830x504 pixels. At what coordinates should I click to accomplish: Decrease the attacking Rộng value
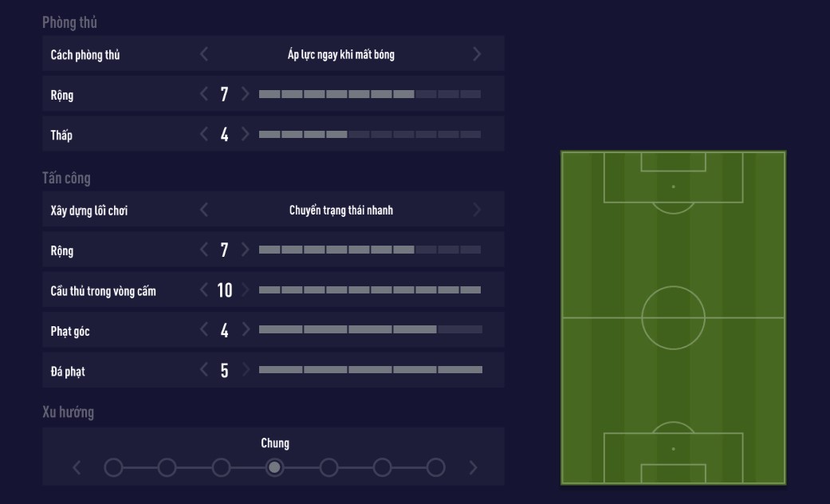203,249
